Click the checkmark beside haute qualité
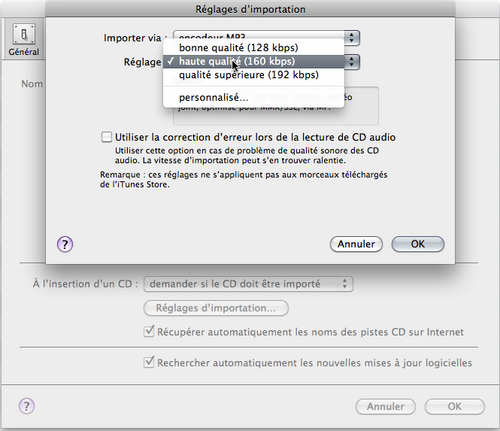The image size is (500, 431). tap(171, 61)
